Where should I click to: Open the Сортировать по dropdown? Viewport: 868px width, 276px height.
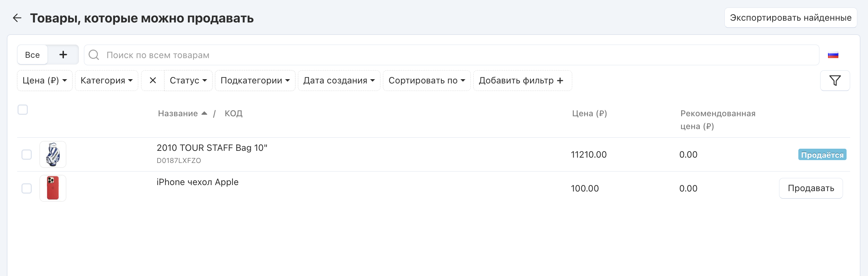(x=426, y=81)
